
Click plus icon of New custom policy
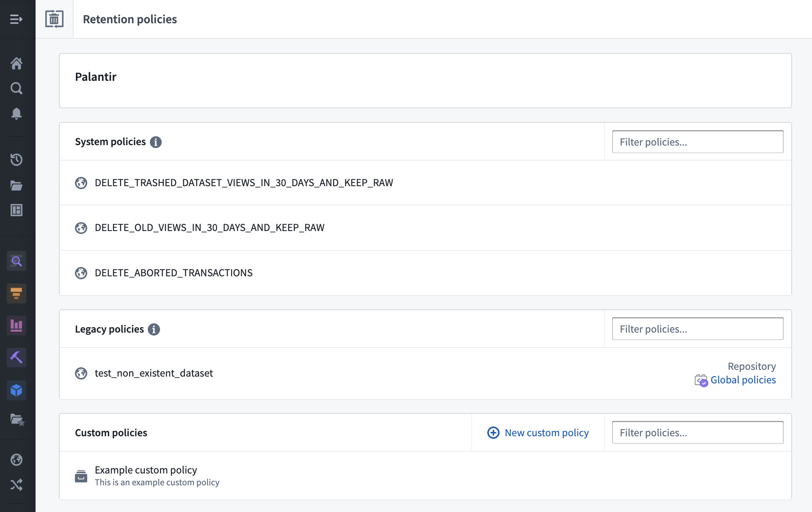coord(493,432)
